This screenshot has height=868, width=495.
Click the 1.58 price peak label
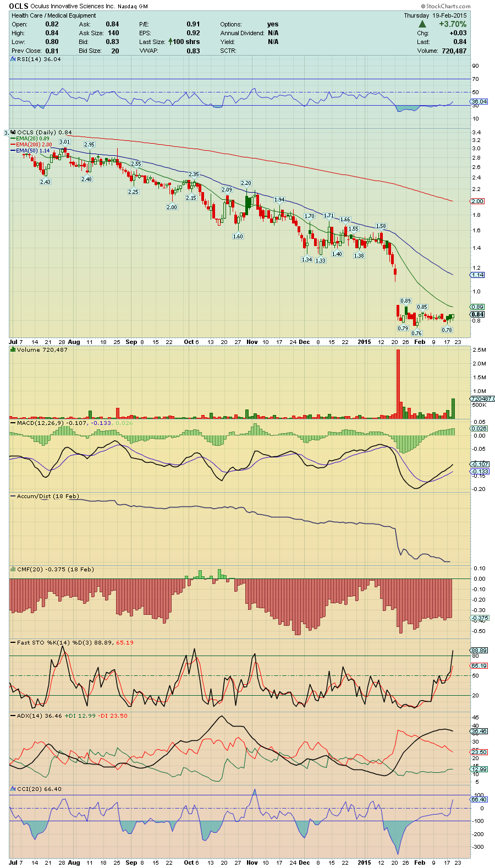381,226
